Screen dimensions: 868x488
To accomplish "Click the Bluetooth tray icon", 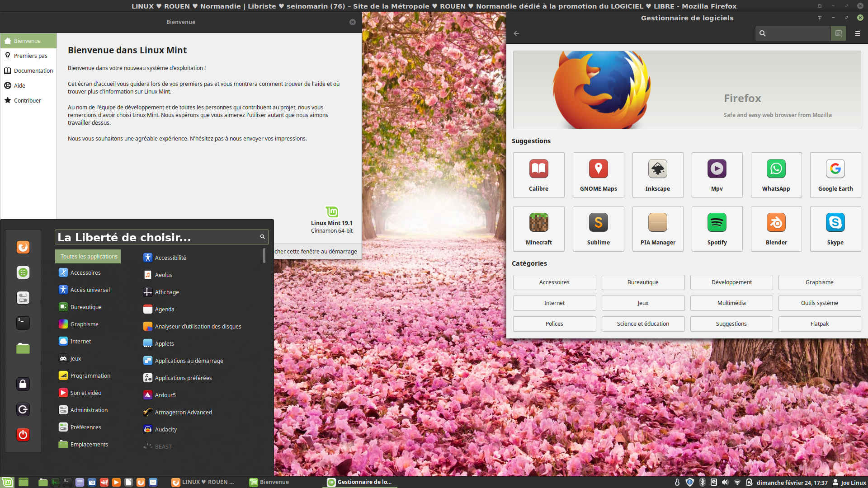I will point(702,482).
